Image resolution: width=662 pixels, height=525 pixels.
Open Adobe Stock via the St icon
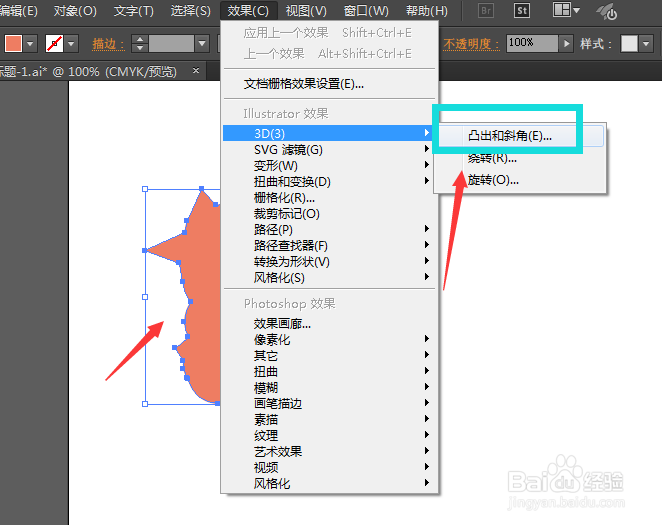(x=522, y=10)
